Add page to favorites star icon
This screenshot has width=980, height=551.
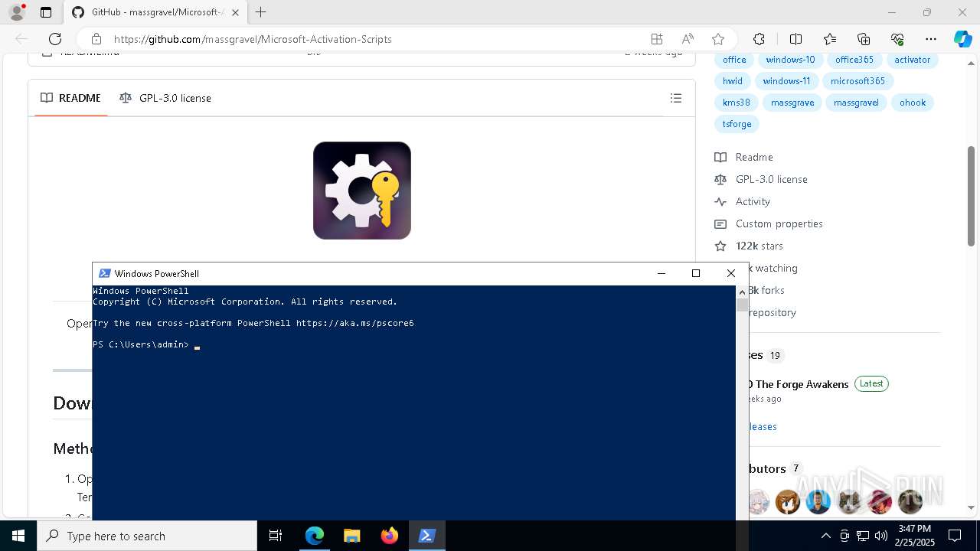tap(717, 39)
